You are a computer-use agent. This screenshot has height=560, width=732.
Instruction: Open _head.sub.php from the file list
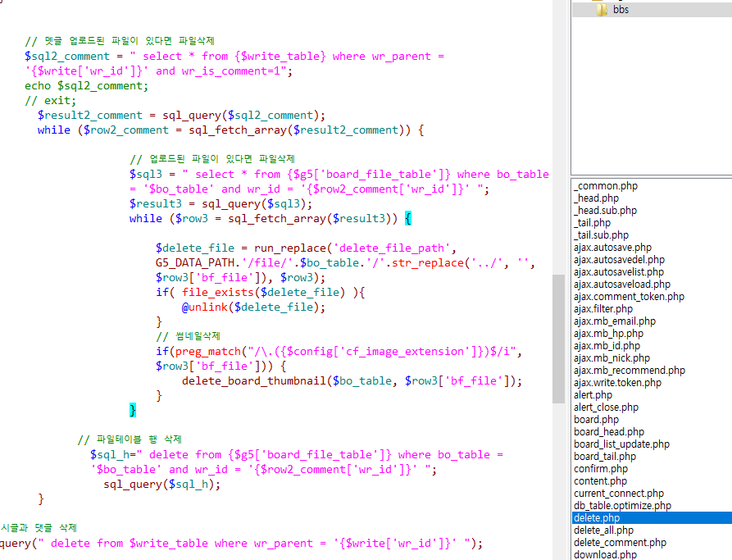click(605, 211)
